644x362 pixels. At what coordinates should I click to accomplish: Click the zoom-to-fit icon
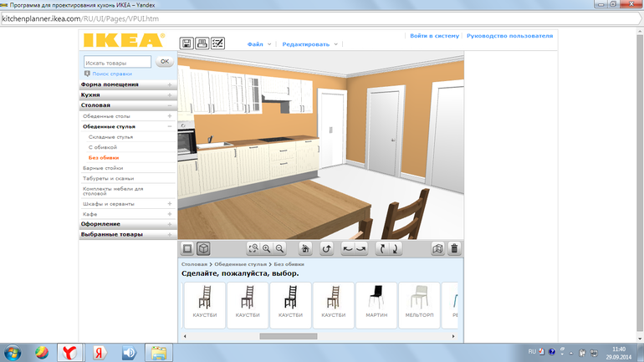point(253,248)
